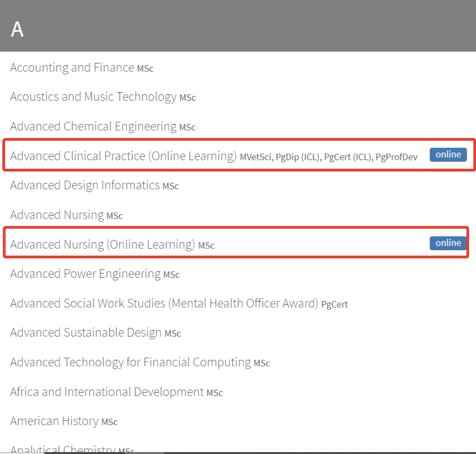This screenshot has width=476, height=454.
Task: Click the letter A section header
Action: pos(17,29)
